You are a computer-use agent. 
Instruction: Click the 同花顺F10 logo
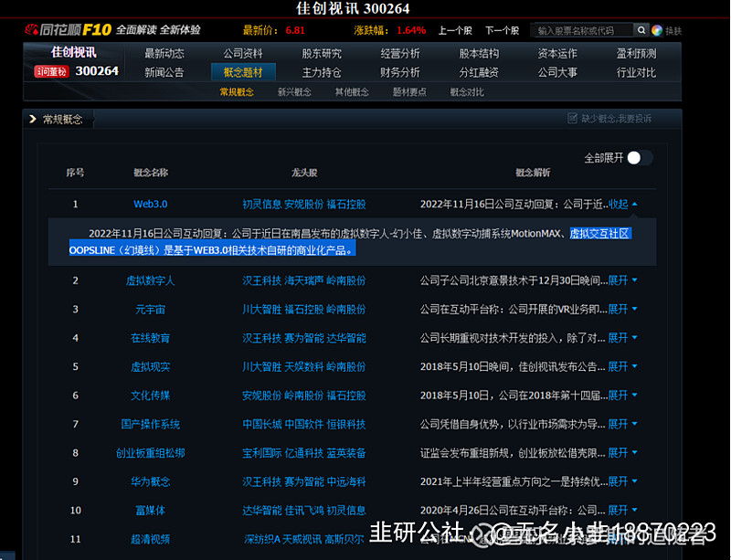tap(69, 30)
